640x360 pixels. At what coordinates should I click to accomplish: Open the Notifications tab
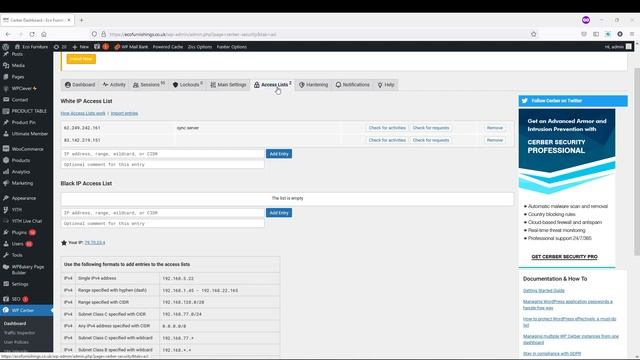coord(353,85)
